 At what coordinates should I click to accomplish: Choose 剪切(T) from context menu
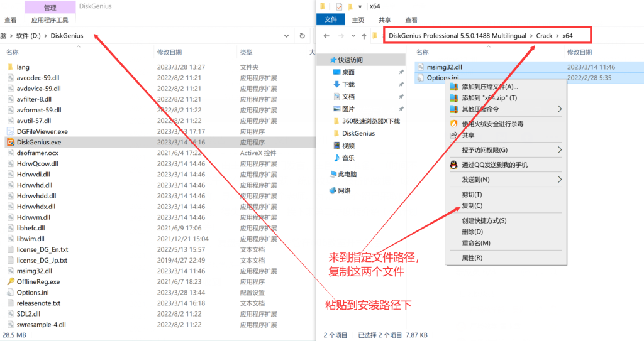tap(472, 194)
